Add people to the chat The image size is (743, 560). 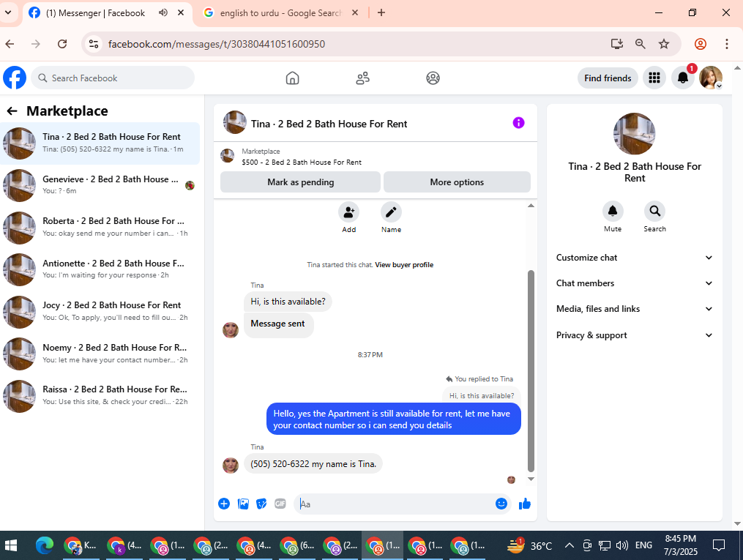[x=348, y=212]
